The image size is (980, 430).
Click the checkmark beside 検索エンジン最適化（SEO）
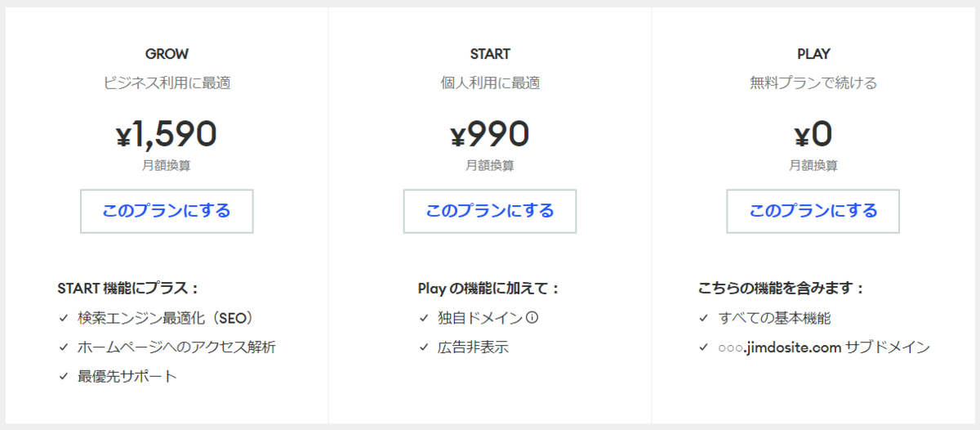point(63,318)
